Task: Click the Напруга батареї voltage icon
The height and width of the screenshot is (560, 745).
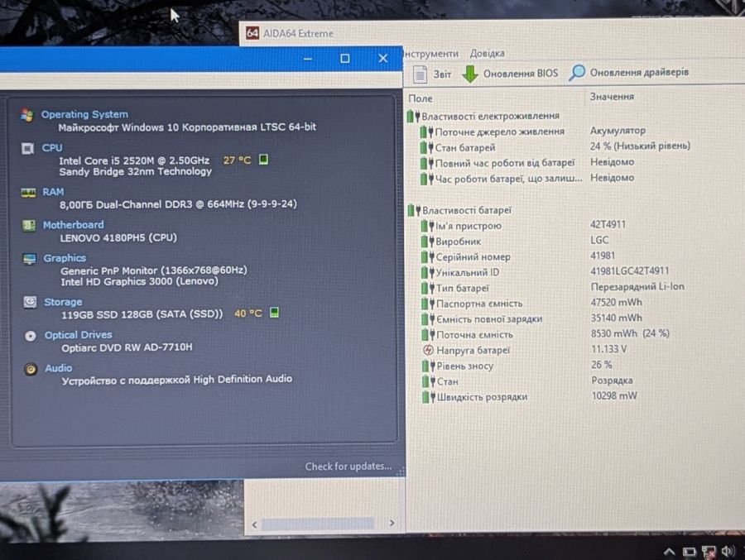Action: pos(428,350)
